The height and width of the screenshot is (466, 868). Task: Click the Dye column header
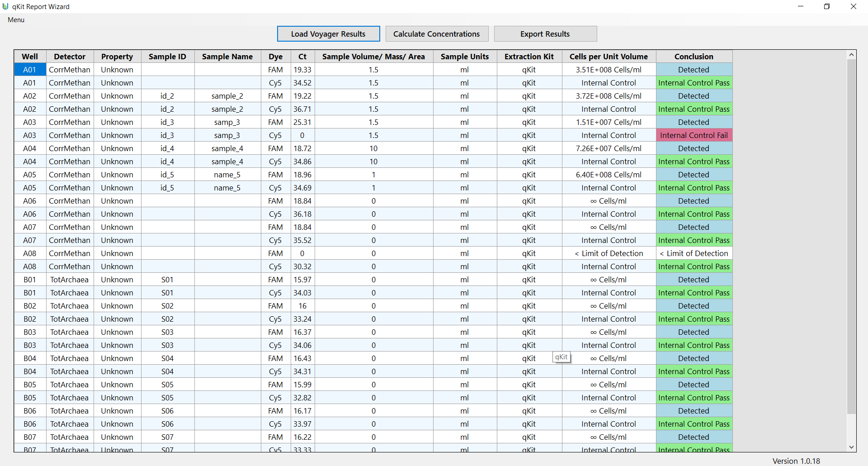coord(275,57)
